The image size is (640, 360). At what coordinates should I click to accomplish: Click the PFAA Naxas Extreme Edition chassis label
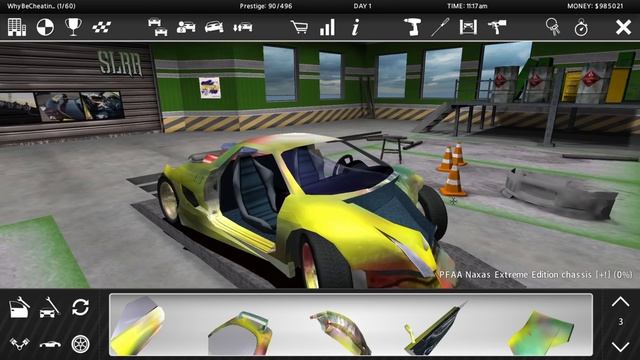click(x=535, y=275)
